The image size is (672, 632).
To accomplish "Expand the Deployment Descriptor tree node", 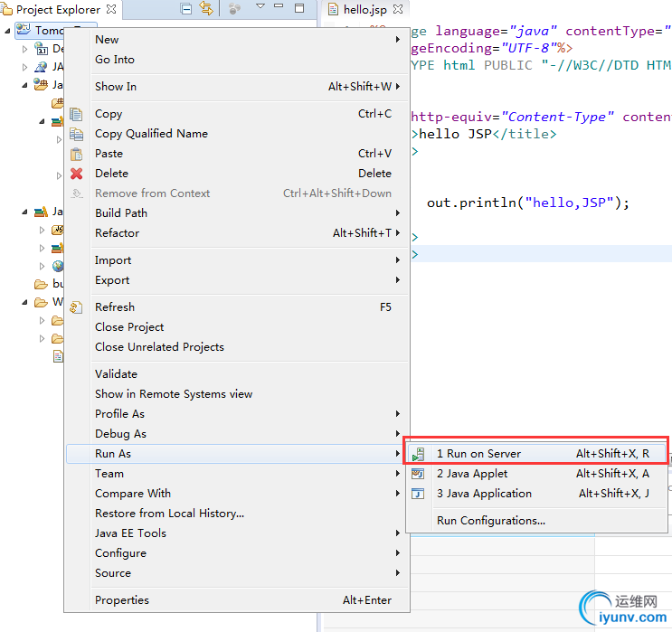I will [x=24, y=49].
